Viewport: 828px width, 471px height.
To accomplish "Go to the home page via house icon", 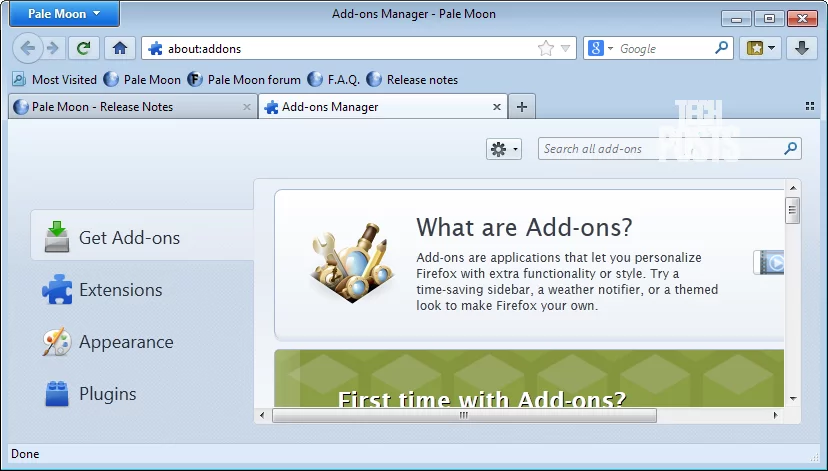I will 120,49.
